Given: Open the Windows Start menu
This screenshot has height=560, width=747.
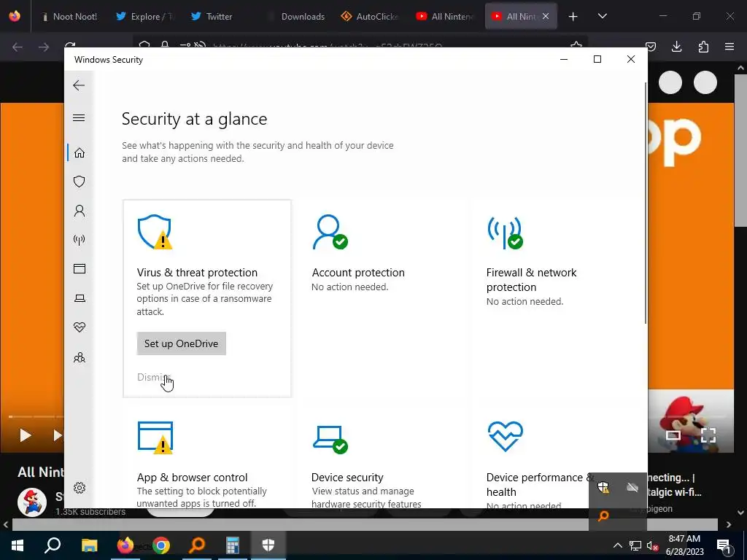Looking at the screenshot, I should [18, 545].
